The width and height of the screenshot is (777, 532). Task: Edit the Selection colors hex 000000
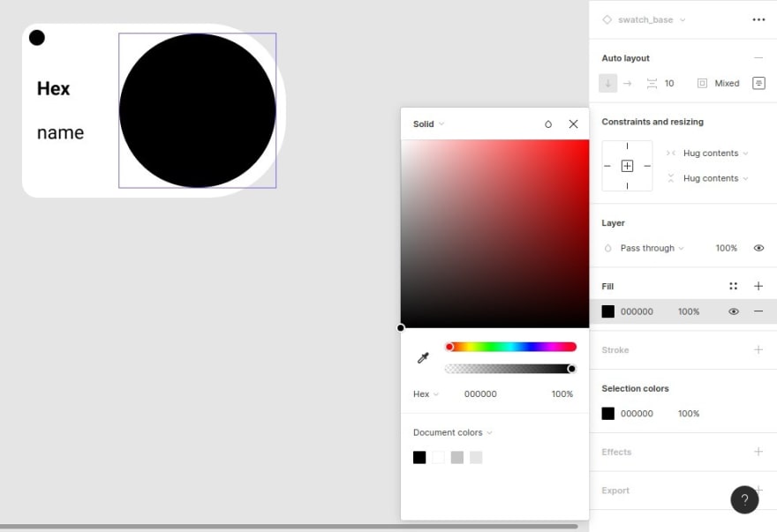coord(637,414)
